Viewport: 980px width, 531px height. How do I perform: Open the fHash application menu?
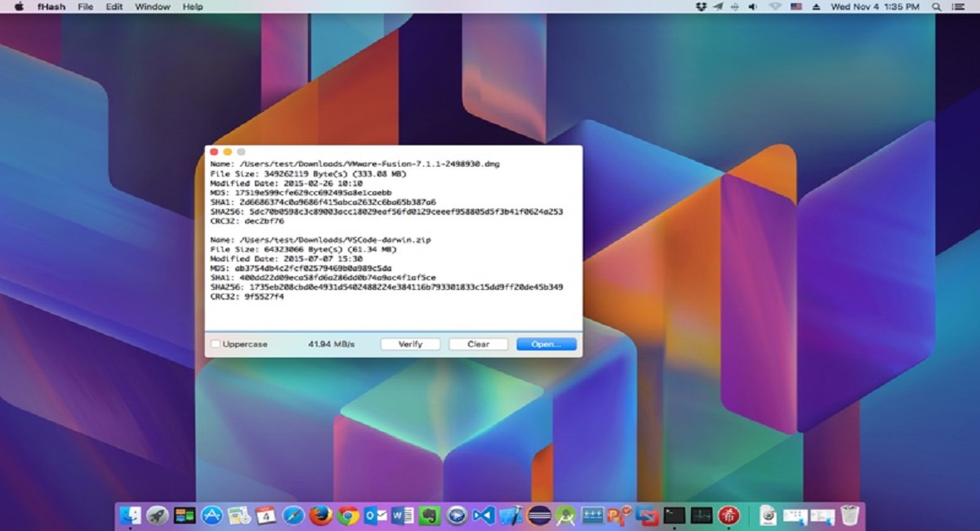coord(53,7)
